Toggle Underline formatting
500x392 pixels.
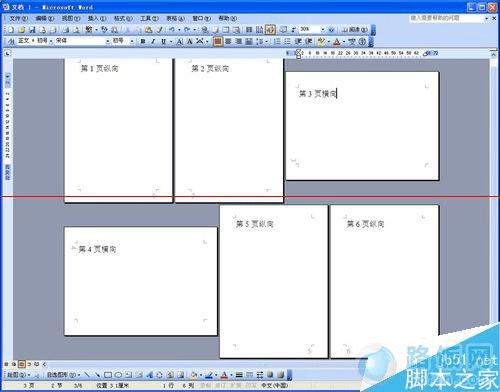(x=164, y=41)
